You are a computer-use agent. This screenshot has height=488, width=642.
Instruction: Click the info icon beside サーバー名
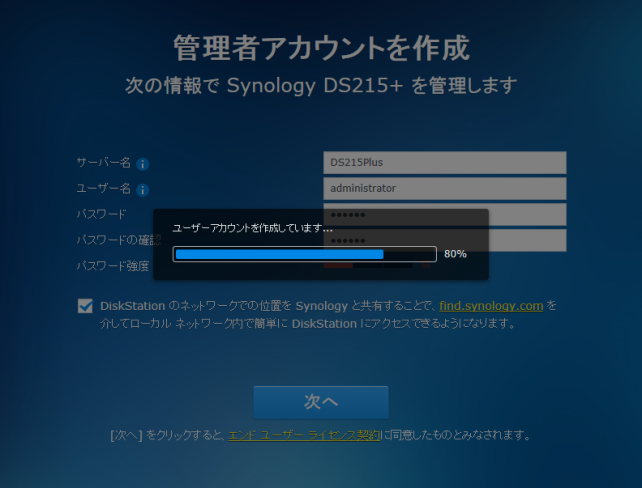(142, 164)
